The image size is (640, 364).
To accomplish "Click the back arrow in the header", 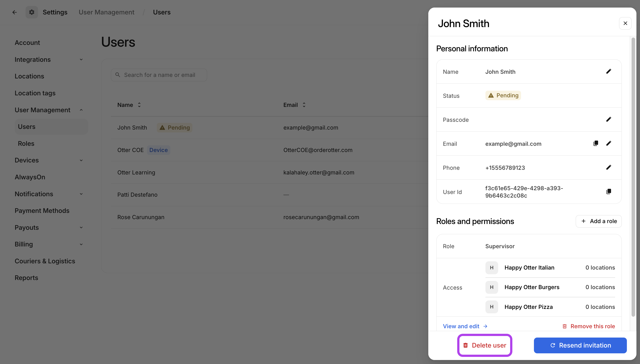I will click(14, 12).
